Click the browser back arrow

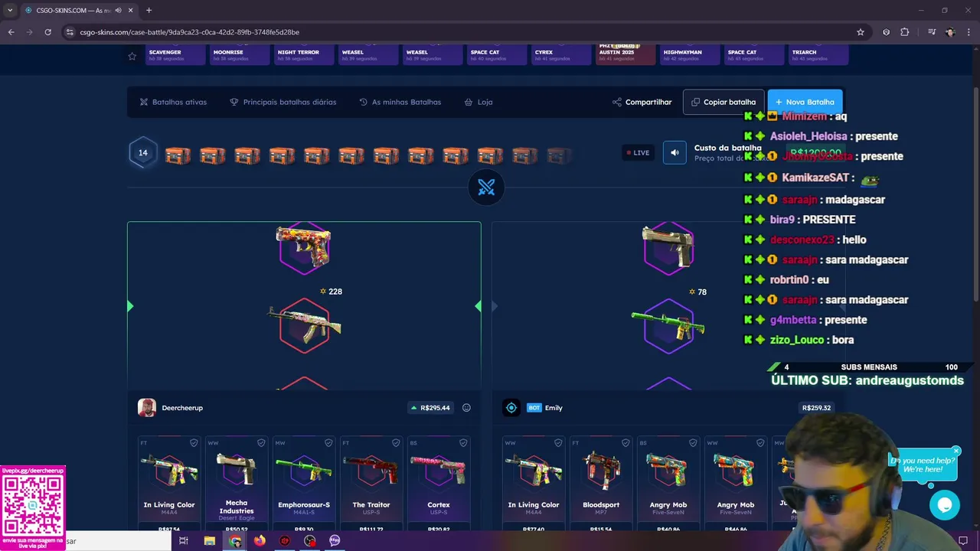coord(11,32)
